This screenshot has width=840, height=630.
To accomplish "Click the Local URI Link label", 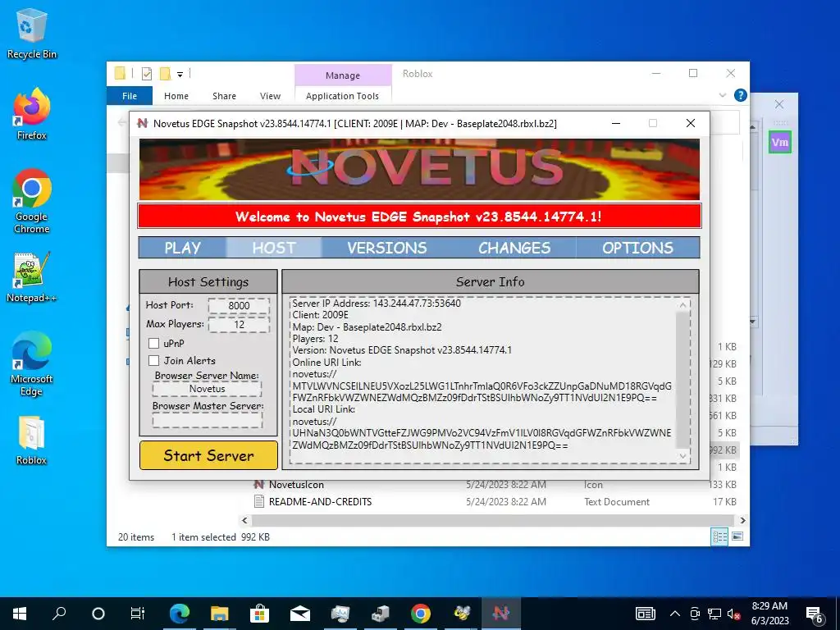I will pyautogui.click(x=323, y=409).
